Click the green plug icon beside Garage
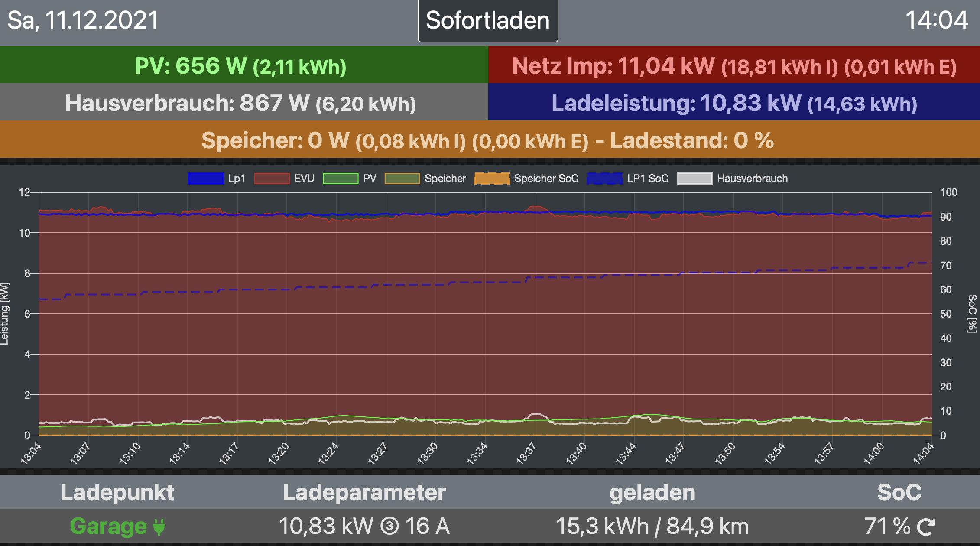 159,527
